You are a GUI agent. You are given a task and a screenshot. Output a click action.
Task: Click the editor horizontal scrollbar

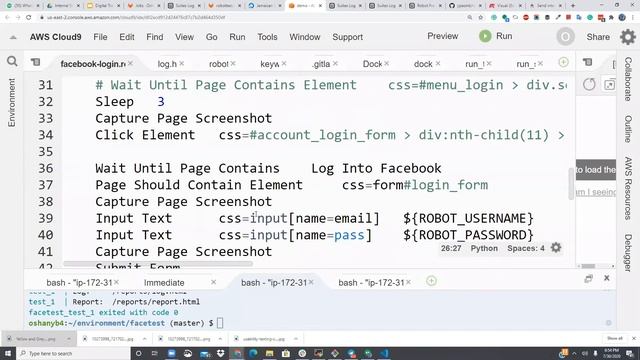coord(158,264)
